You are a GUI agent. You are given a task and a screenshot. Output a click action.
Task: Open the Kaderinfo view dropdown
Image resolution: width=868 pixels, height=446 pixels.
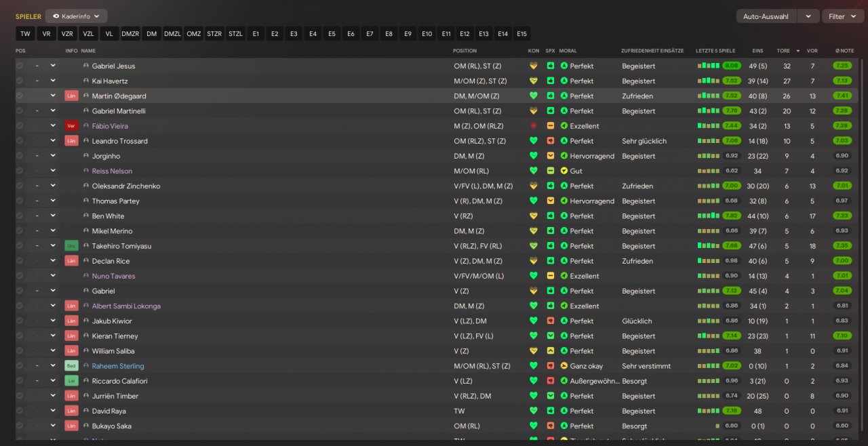(76, 16)
